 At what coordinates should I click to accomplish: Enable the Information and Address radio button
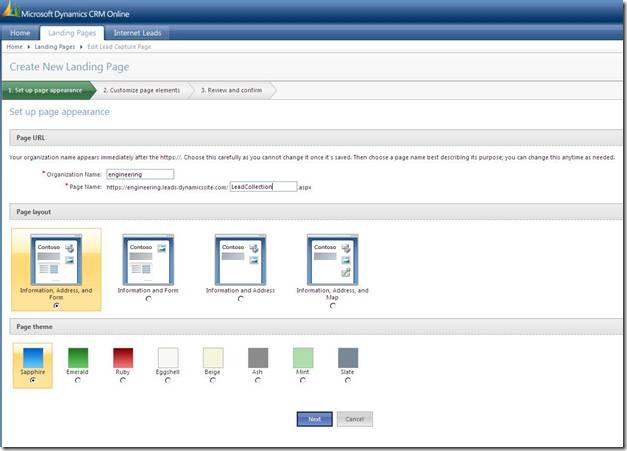(240, 298)
